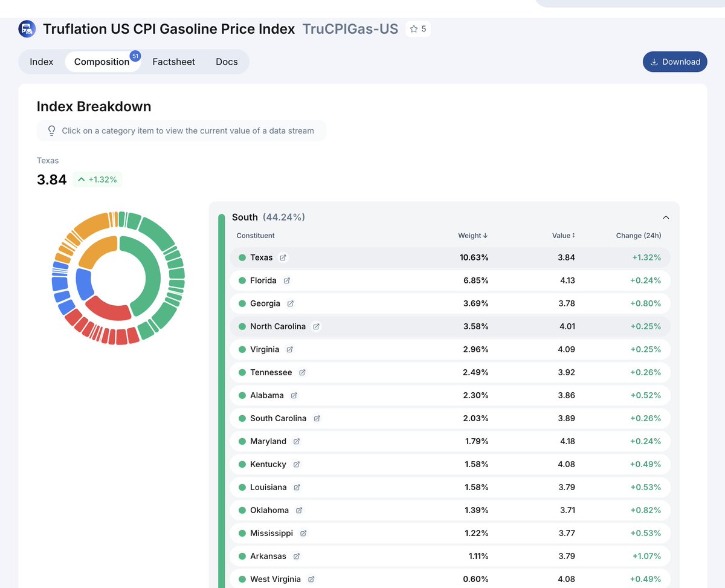Open Maryland external link icon
725x588 pixels.
[297, 441]
